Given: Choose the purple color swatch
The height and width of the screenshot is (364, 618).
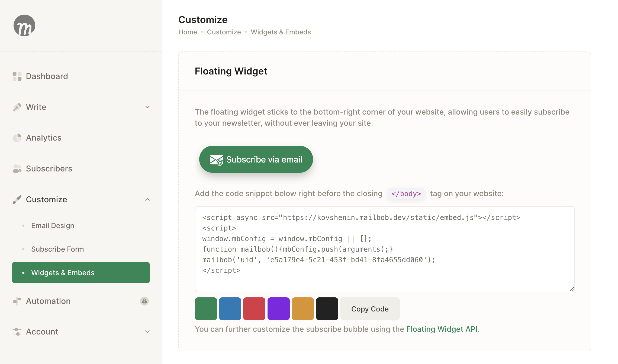Looking at the screenshot, I should [x=279, y=309].
